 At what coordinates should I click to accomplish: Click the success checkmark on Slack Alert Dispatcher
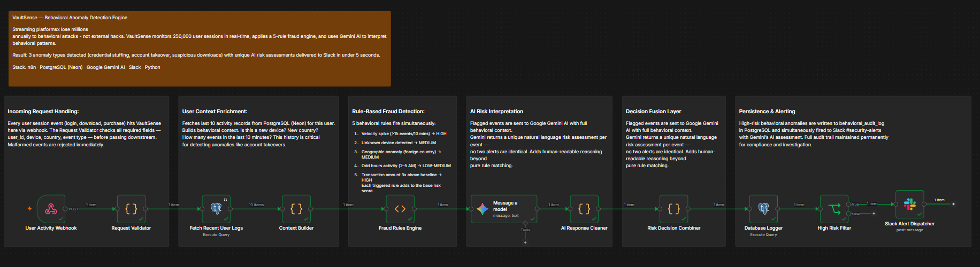pyautogui.click(x=920, y=215)
